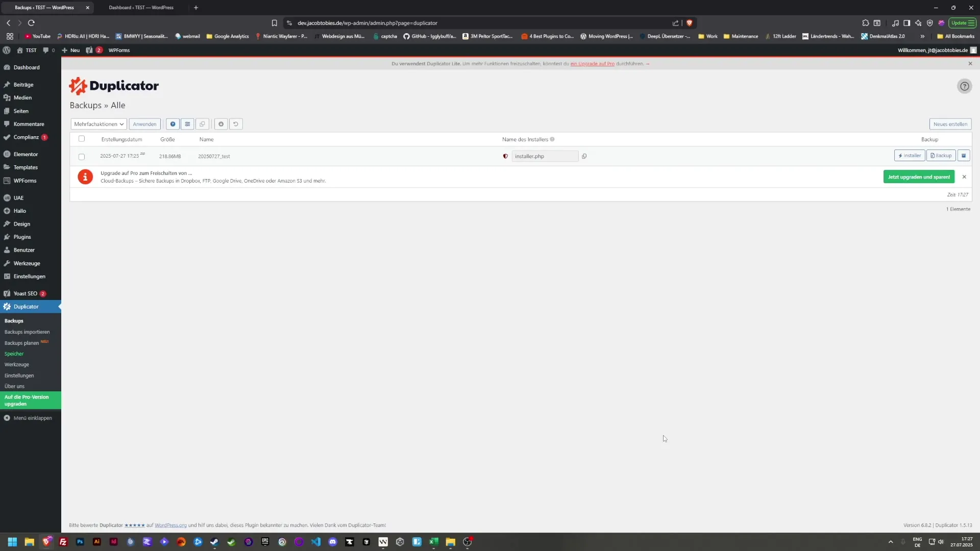This screenshot has width=980, height=551.
Task: Open the Duplicator help icon in the toolbar
Action: pos(965,86)
